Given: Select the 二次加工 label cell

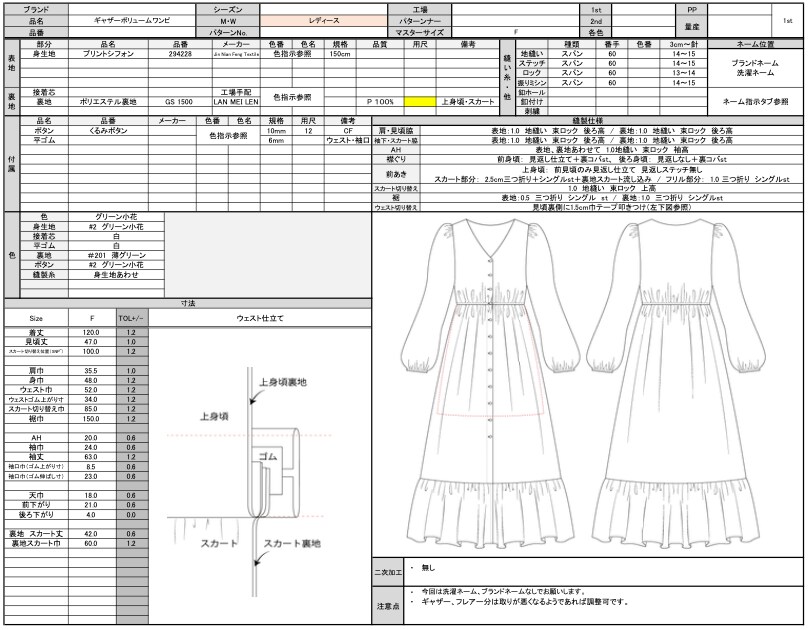Looking at the screenshot, I should click(387, 572).
